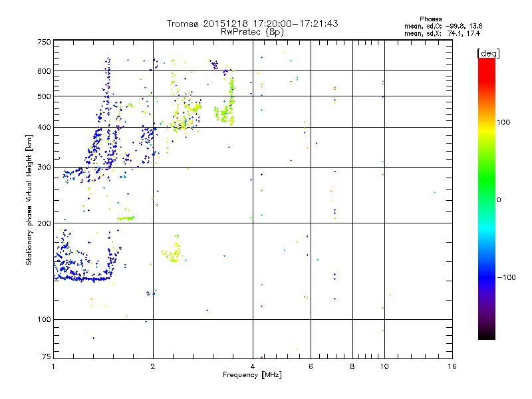Click the 'mean, sd,O: -99.8, 13.8' line
This screenshot has height=399, width=532.
443,26
